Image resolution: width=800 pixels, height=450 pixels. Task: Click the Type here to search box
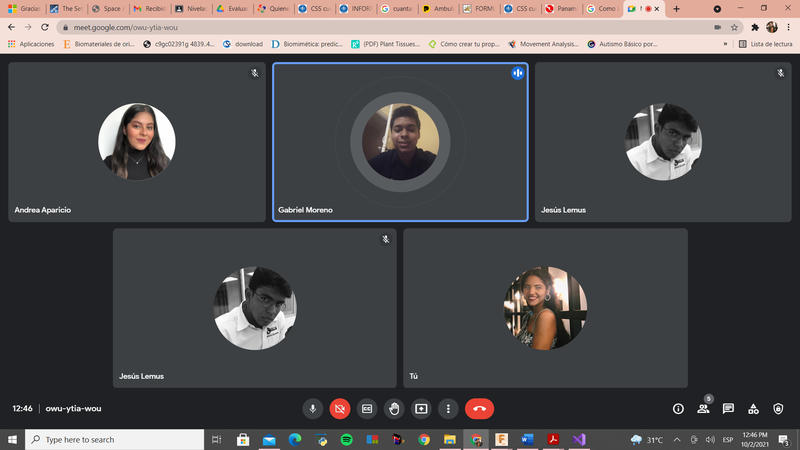coord(114,439)
